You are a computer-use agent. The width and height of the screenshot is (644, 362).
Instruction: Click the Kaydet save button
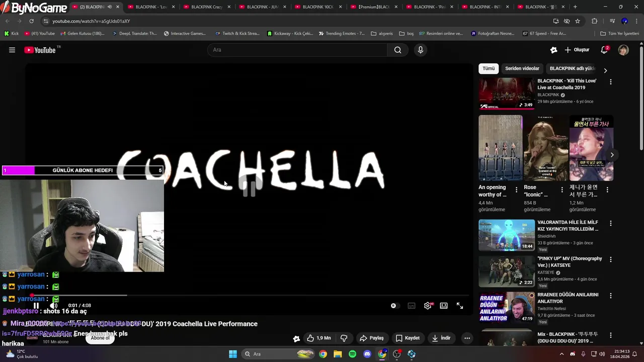408,338
